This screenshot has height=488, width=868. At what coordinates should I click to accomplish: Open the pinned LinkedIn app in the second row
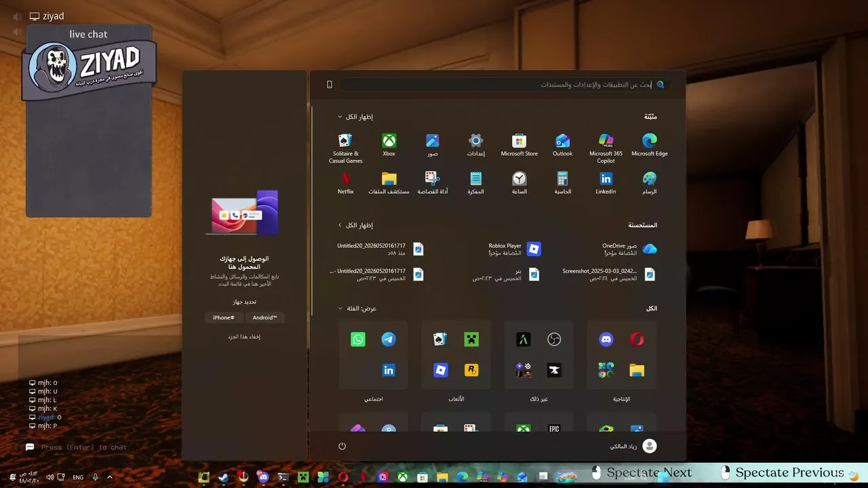[x=606, y=183]
